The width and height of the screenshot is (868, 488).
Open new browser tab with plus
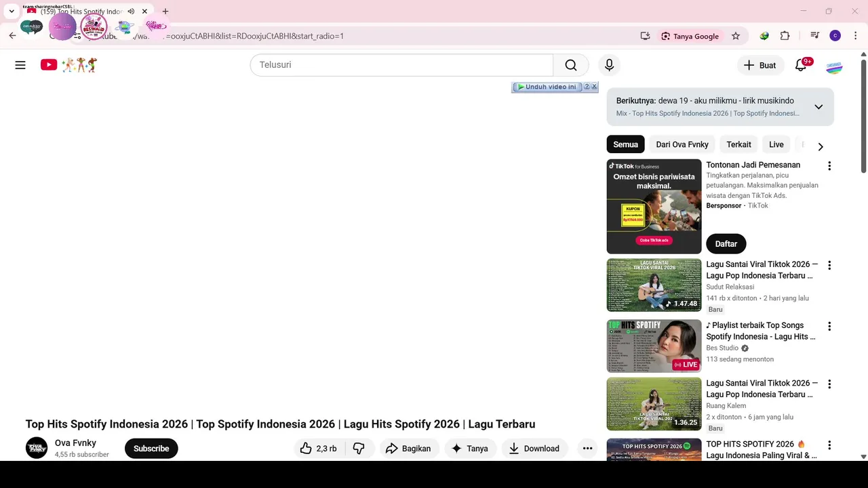[165, 12]
